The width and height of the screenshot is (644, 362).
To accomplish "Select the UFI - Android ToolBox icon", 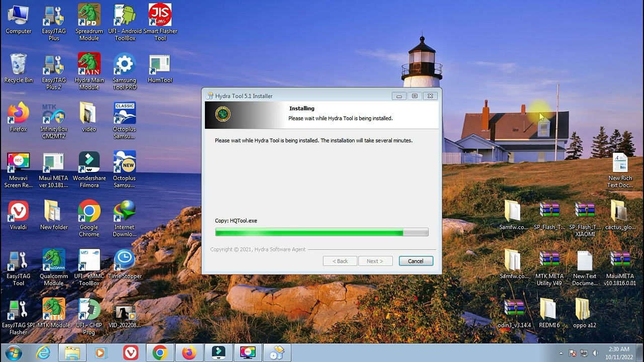I will pyautogui.click(x=125, y=23).
